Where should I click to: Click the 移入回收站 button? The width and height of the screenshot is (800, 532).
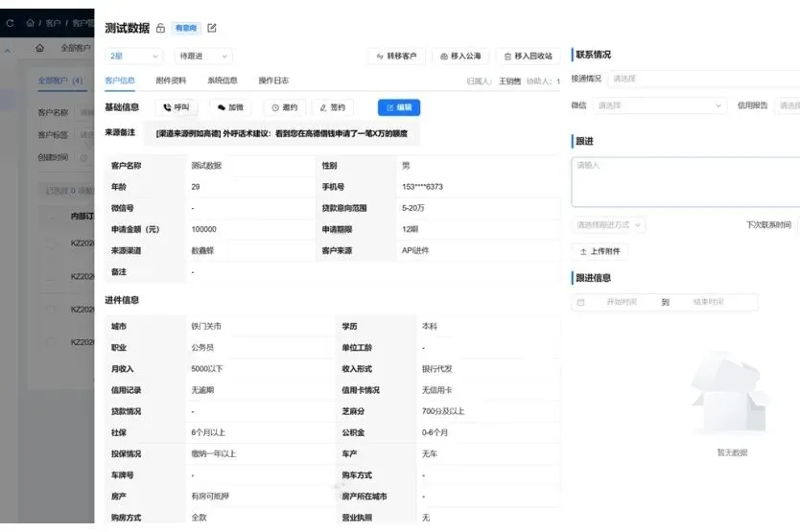point(529,56)
